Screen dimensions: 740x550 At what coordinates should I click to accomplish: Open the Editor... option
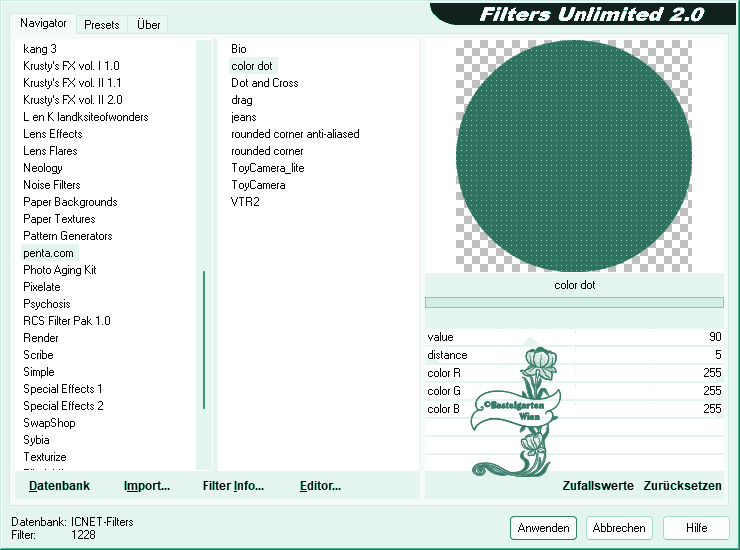(320, 486)
